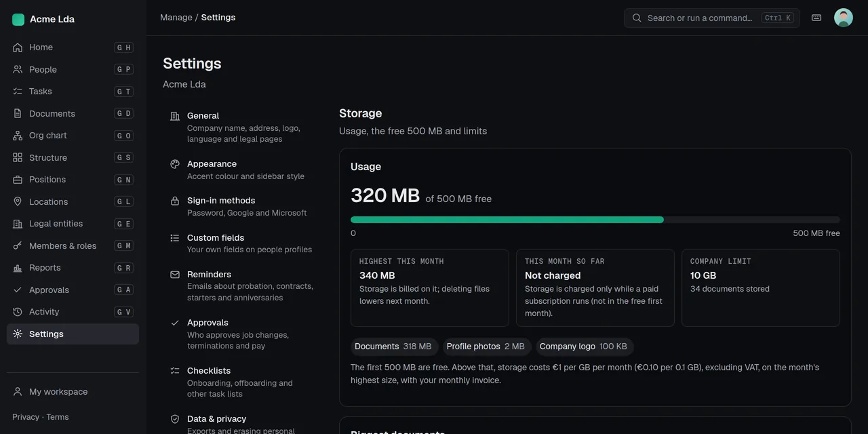
Task: Open the user avatar menu
Action: tap(844, 18)
